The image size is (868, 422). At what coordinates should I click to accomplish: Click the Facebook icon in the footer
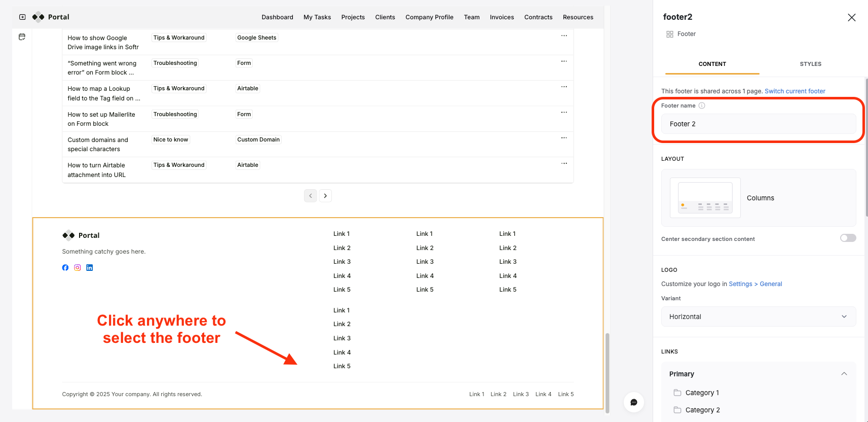[65, 268]
